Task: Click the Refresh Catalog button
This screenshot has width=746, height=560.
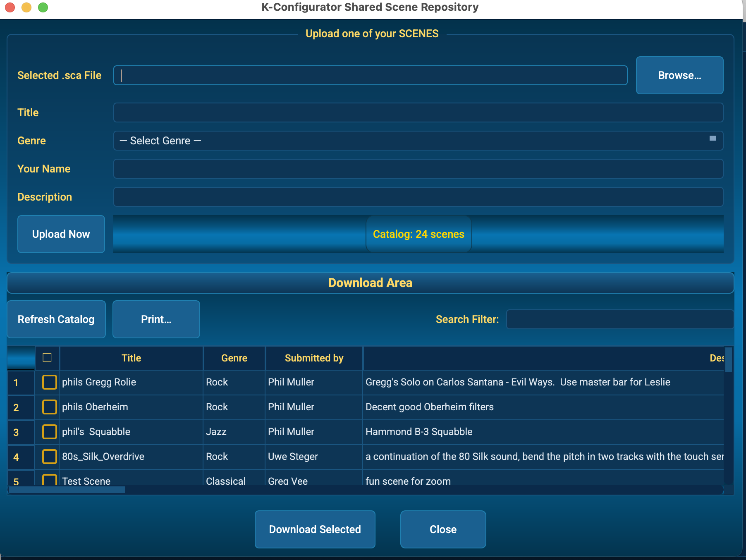Action: pyautogui.click(x=56, y=319)
